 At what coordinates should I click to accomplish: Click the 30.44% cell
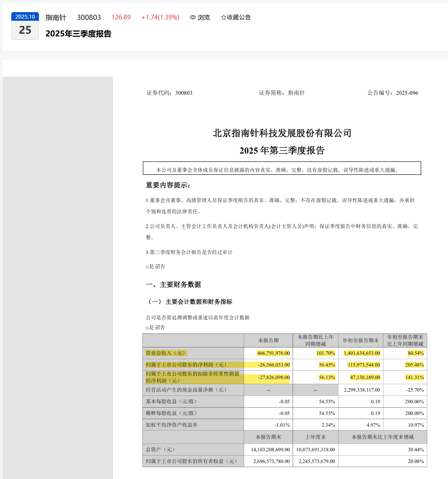(416, 450)
